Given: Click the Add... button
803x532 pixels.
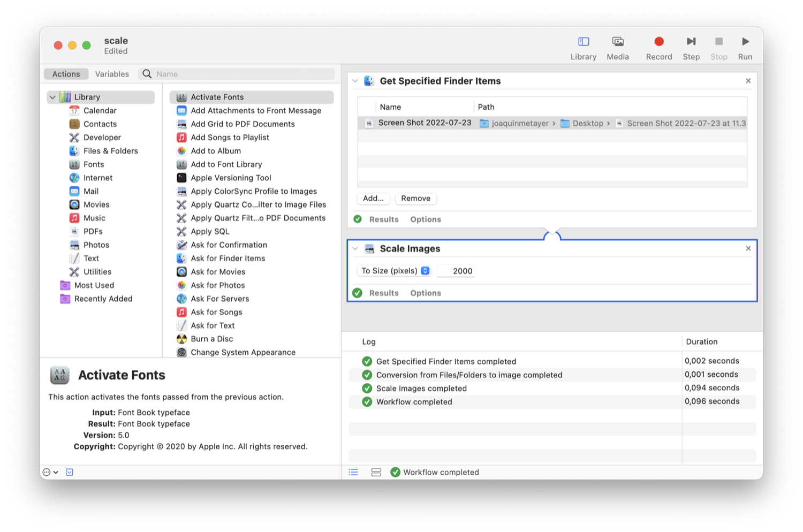Looking at the screenshot, I should click(373, 199).
